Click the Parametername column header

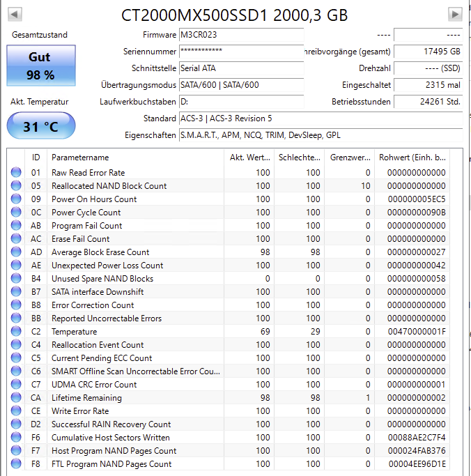(x=135, y=158)
